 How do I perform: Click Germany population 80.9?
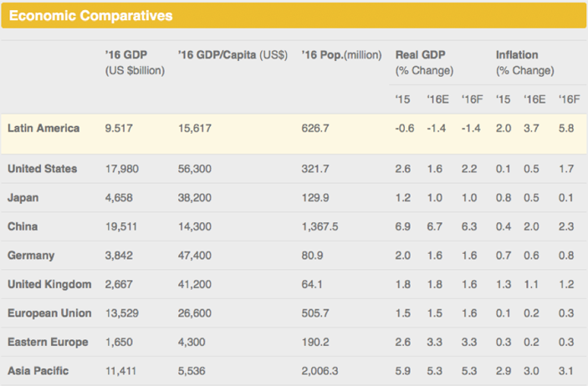[312, 255]
